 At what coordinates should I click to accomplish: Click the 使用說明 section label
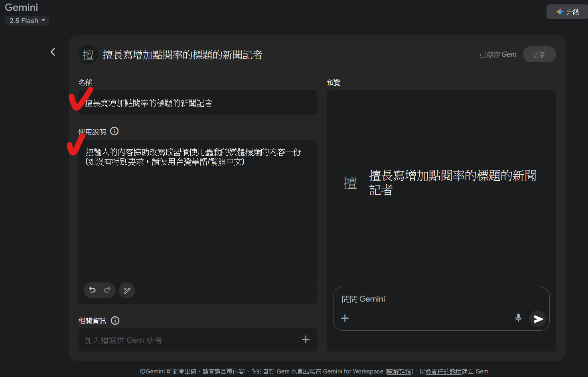(92, 132)
